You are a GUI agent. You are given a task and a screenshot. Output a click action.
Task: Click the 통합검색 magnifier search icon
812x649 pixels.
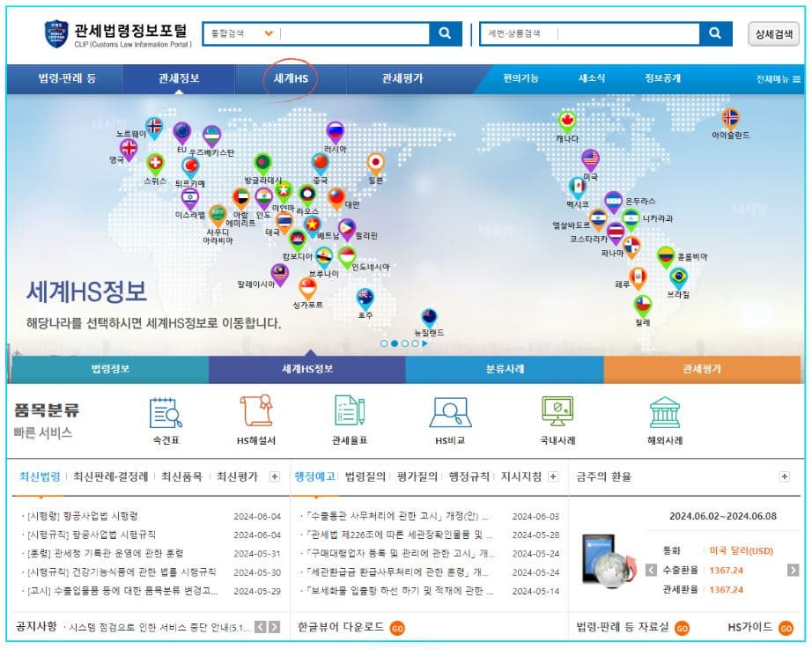[443, 33]
